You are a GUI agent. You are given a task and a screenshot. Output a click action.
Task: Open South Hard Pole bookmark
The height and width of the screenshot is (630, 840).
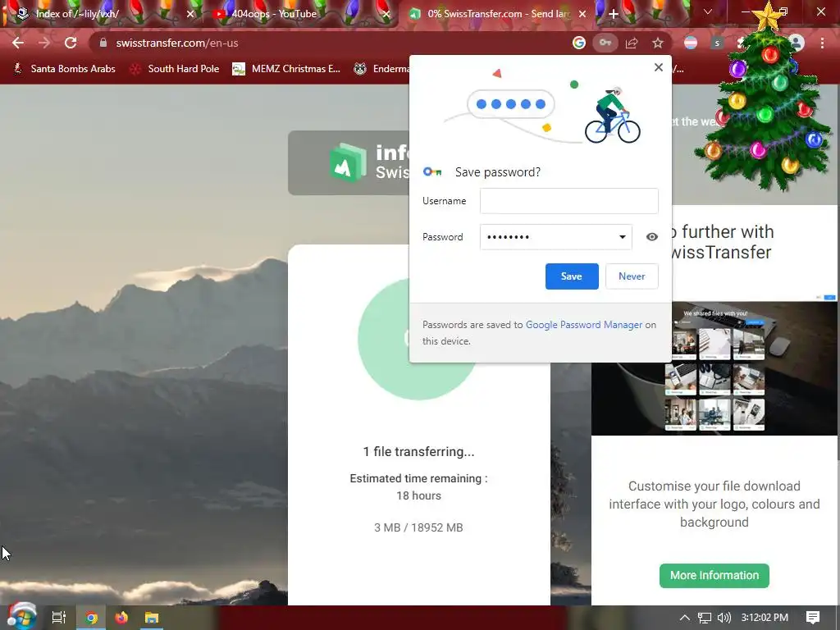point(175,69)
